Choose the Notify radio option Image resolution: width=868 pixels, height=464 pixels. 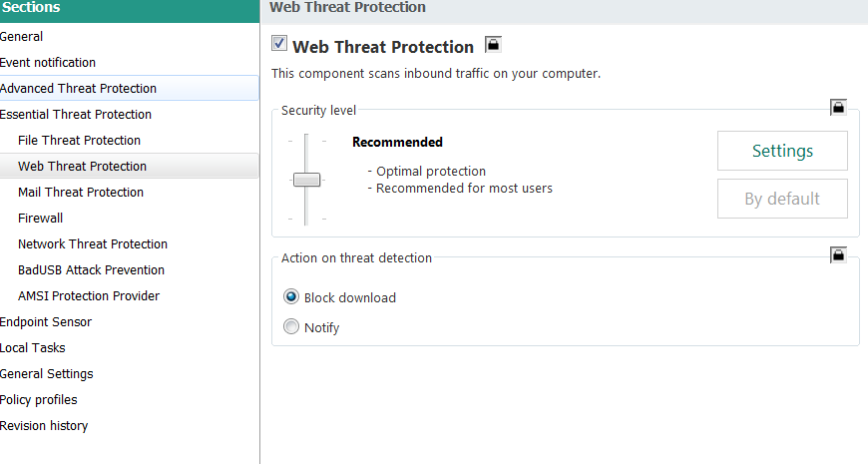pyautogui.click(x=291, y=327)
